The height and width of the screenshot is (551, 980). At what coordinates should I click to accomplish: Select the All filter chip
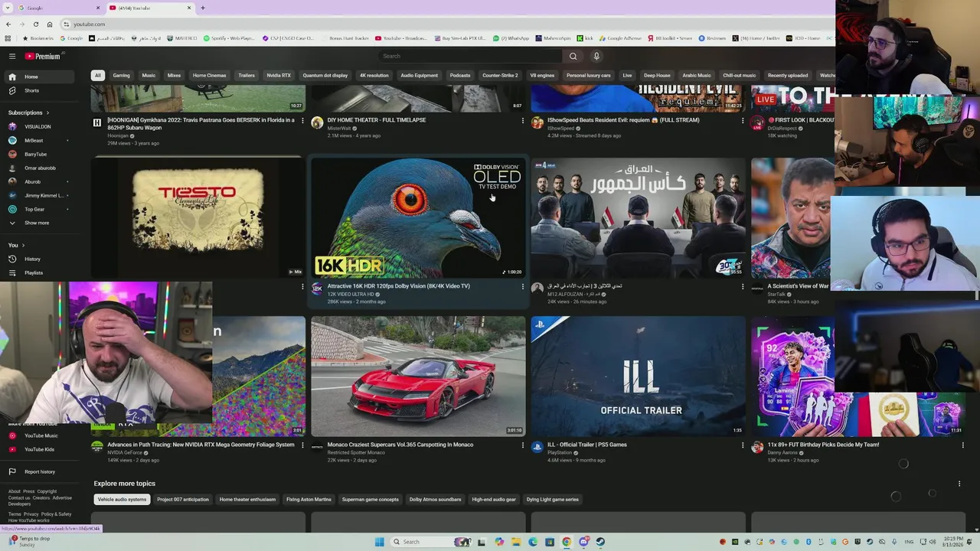(x=97, y=75)
